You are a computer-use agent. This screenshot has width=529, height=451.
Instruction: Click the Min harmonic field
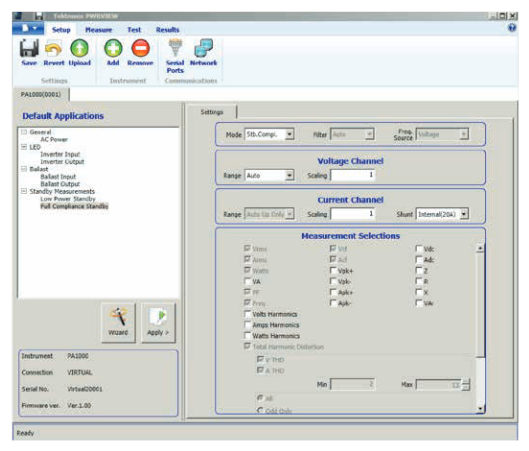(352, 384)
